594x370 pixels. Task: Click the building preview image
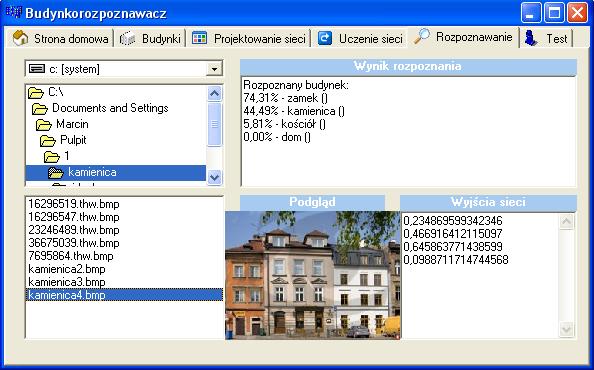(x=313, y=275)
